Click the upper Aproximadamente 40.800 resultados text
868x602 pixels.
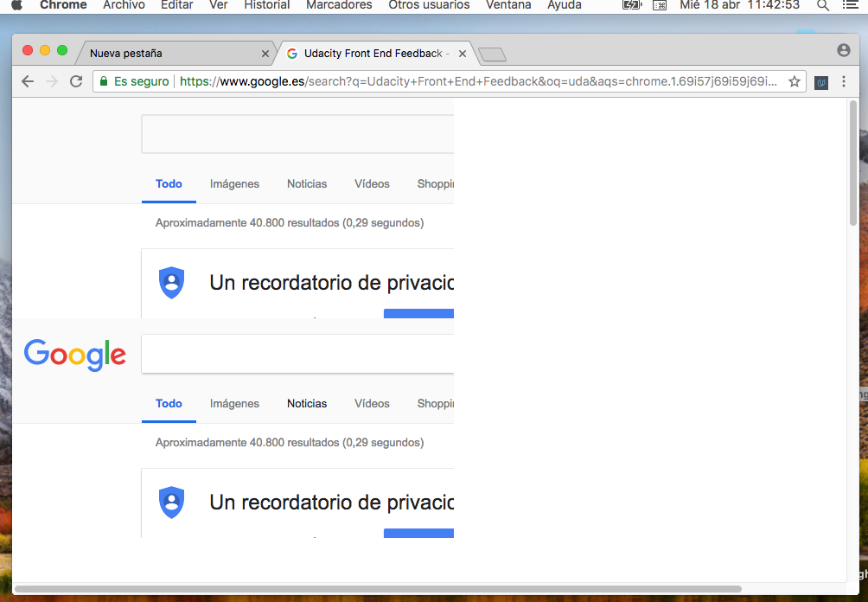290,222
